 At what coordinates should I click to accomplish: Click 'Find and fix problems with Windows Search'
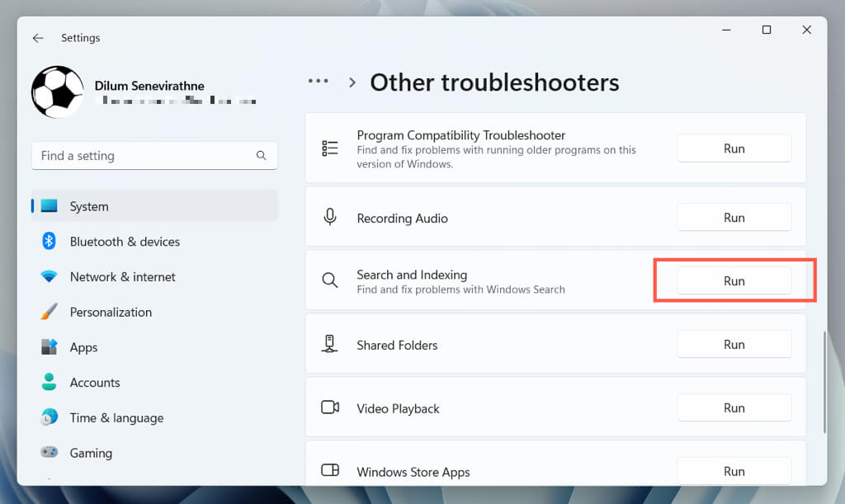[x=460, y=290]
